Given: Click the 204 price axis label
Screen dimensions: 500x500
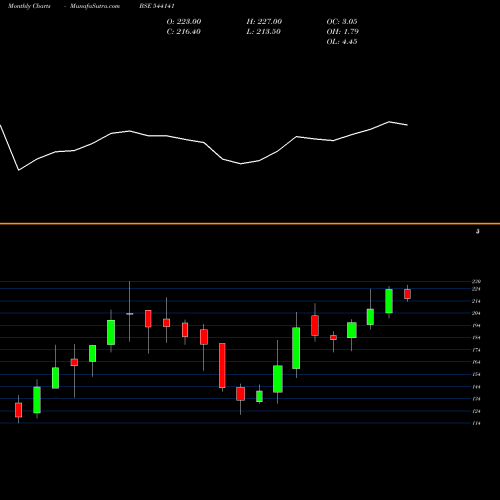Looking at the screenshot, I should point(476,313).
